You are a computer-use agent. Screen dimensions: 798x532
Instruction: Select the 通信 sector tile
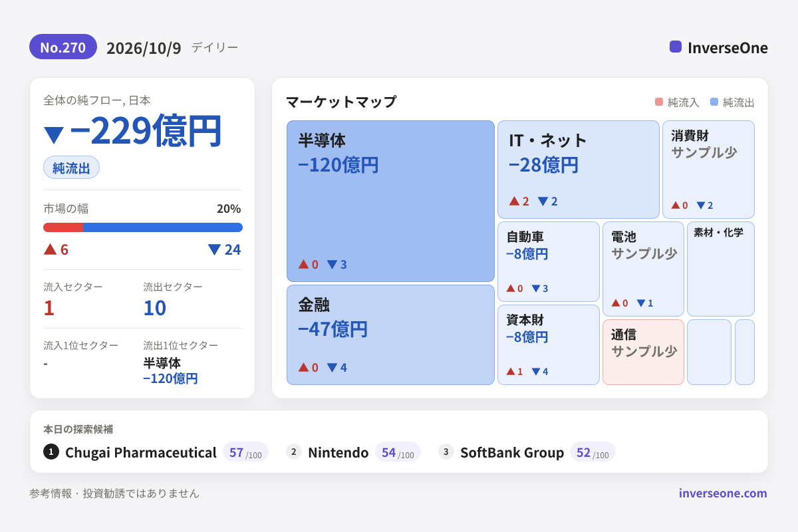click(x=643, y=352)
